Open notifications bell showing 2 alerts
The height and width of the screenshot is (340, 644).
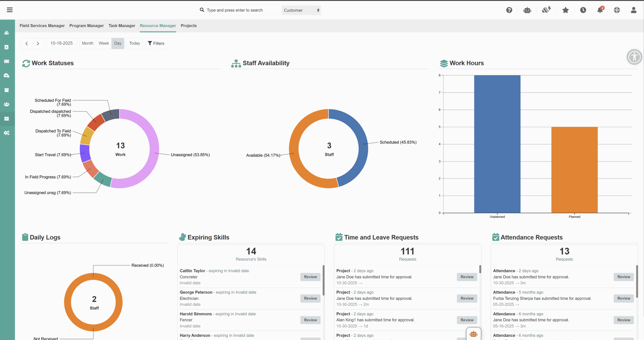coord(600,10)
